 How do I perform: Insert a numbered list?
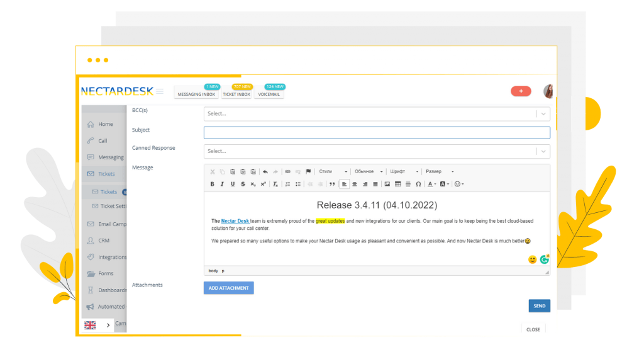click(287, 184)
